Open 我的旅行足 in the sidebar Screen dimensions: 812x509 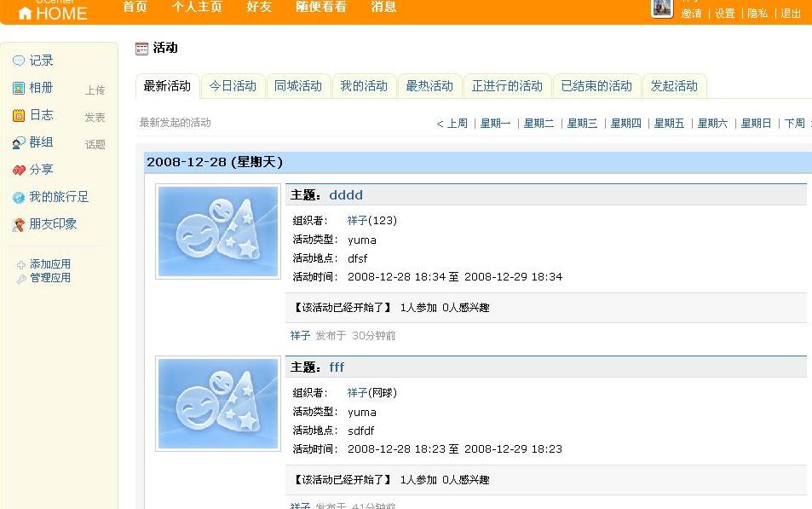click(59, 197)
